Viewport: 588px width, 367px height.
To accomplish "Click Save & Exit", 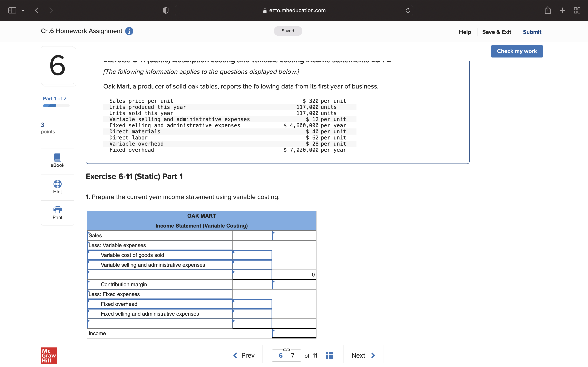I will (497, 32).
